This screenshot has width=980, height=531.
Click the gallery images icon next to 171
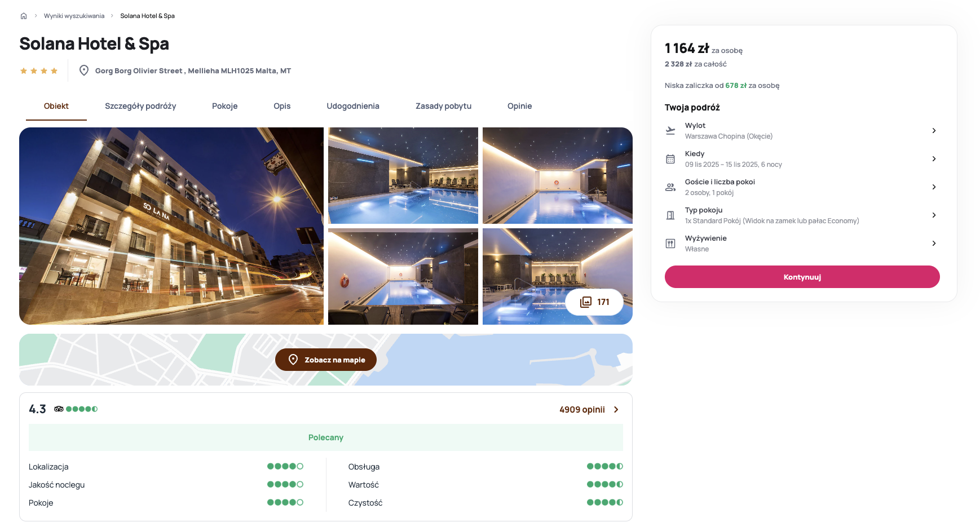point(586,302)
